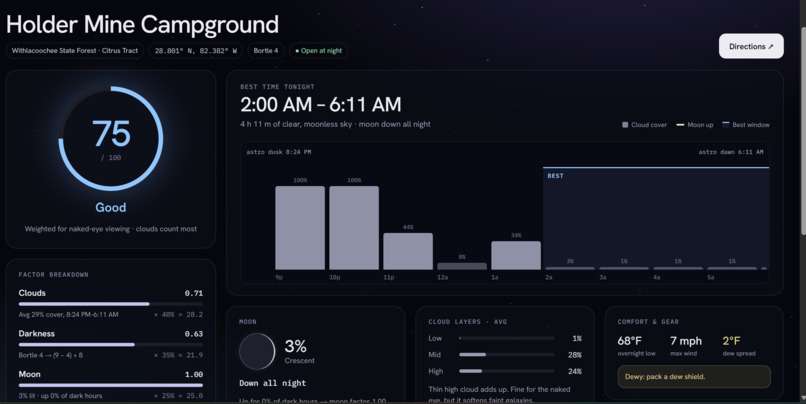The width and height of the screenshot is (806, 404).
Task: Click the astro dawn 6:11 AM label
Action: click(x=731, y=152)
